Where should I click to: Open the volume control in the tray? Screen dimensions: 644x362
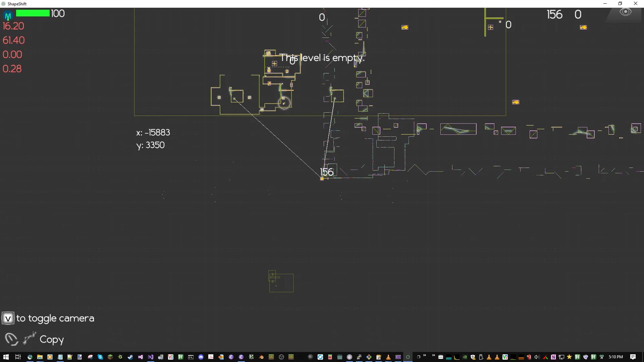[537, 357]
